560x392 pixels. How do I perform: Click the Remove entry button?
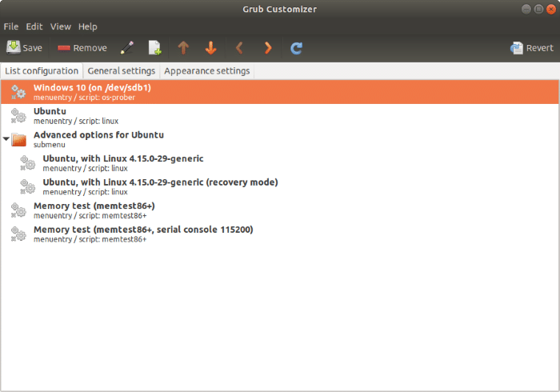pyautogui.click(x=82, y=48)
